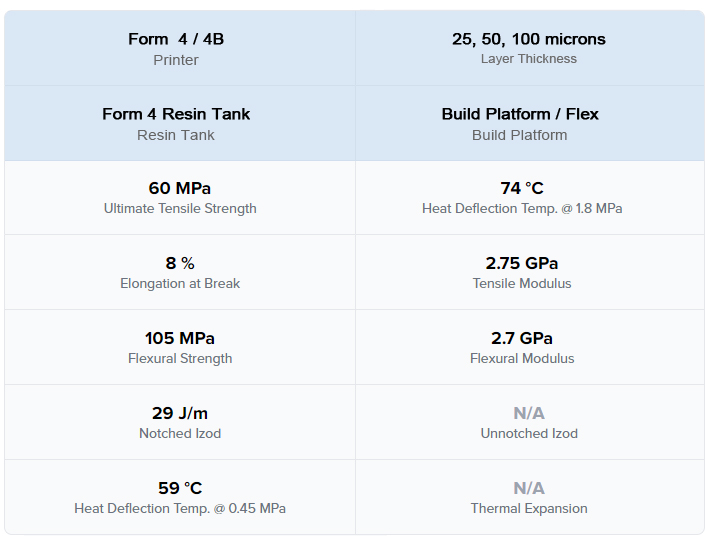
Task: Click the Heat Deflection Temp. @ 0.45 MPa label
Action: 180,509
